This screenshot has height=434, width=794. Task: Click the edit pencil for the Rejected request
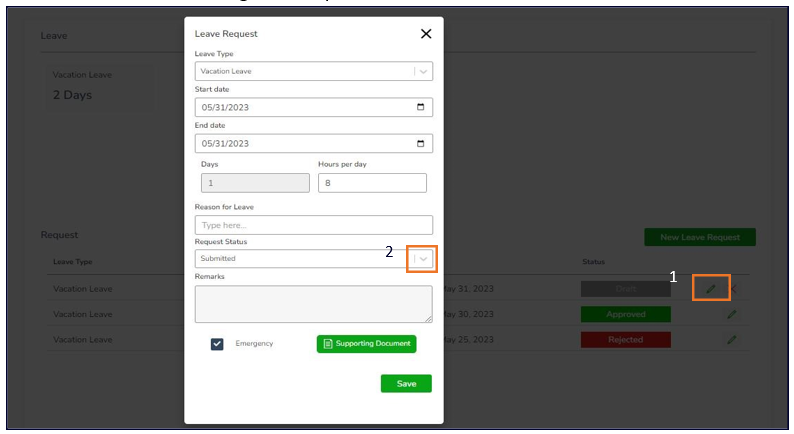click(x=732, y=340)
